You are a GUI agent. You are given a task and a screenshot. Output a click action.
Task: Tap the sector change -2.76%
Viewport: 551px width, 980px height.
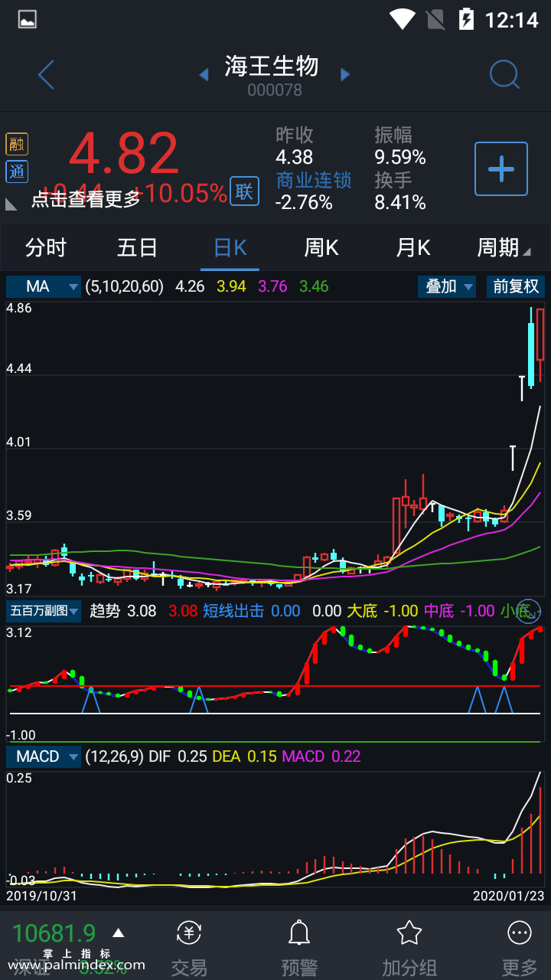(x=304, y=202)
